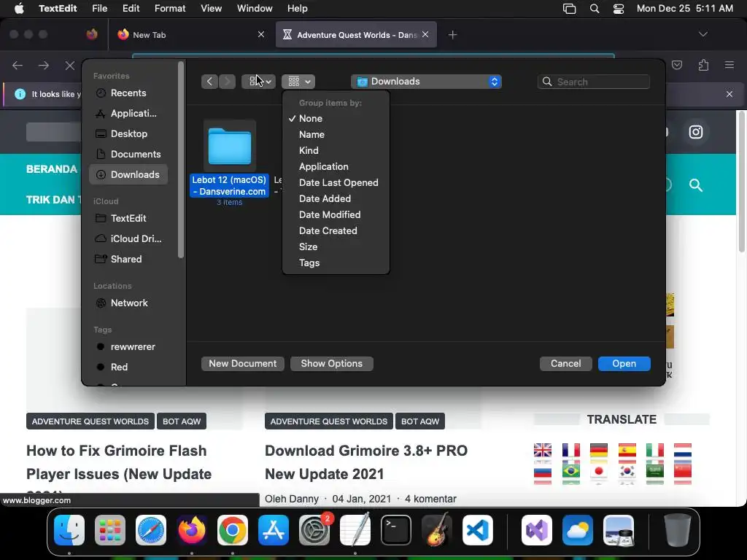Toggle the group items dropdown button
The height and width of the screenshot is (560, 747).
(298, 82)
